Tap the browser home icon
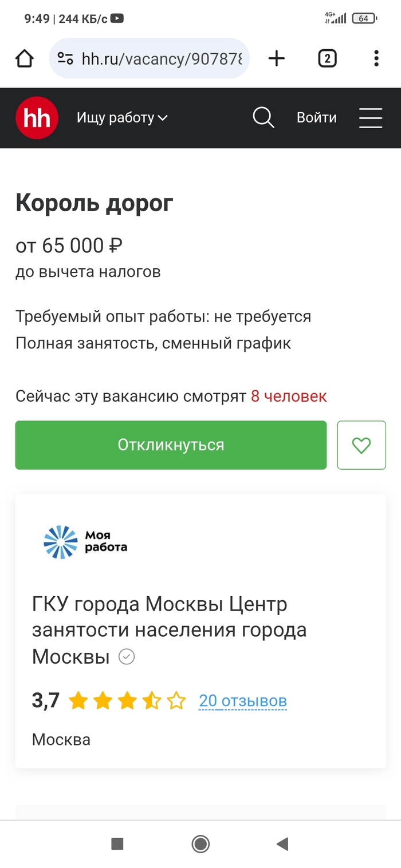Viewport: 401px width, 868px height. [x=25, y=58]
